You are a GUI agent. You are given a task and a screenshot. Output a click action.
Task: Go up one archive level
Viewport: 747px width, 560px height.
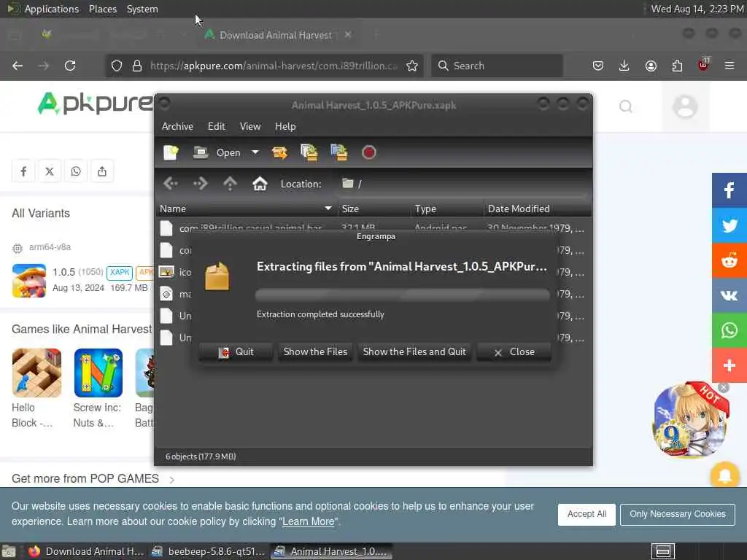(x=230, y=183)
